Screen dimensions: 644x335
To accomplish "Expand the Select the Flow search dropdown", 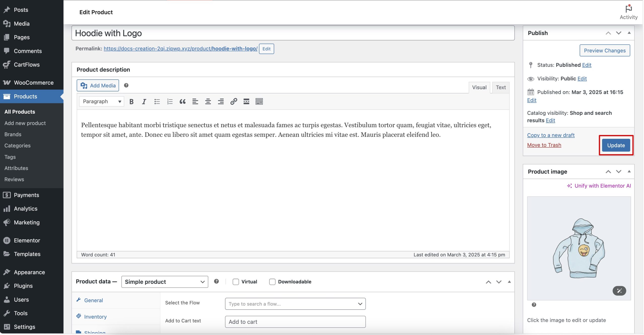I will pos(295,304).
